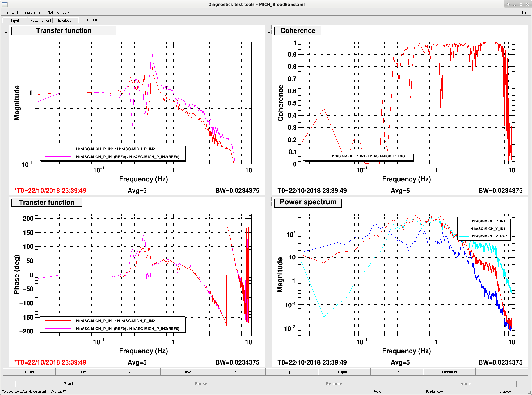Click up-arrow button beside top-left Transfer function plot
Image resolution: width=532 pixels, height=395 pixels.
pyautogui.click(x=6, y=32)
